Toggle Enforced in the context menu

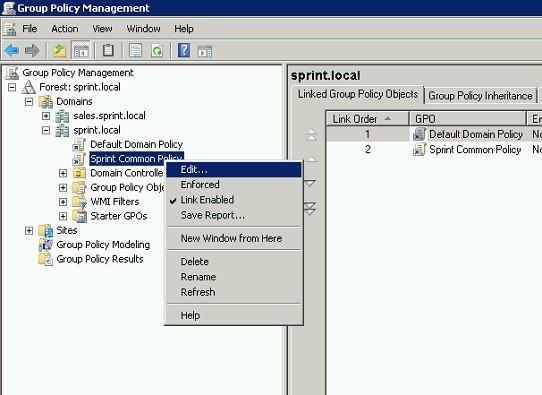234,185
